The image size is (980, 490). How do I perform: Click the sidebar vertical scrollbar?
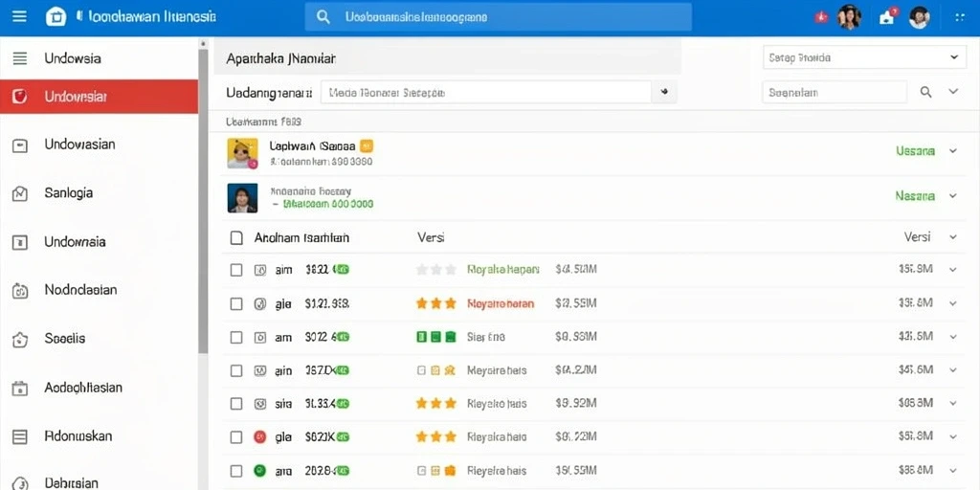203,200
